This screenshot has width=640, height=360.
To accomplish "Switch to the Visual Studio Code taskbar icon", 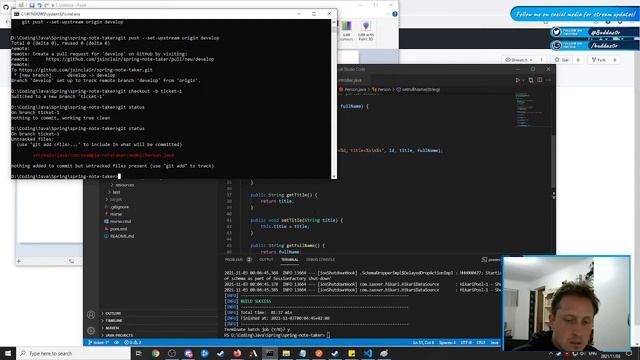I will click(x=367, y=353).
